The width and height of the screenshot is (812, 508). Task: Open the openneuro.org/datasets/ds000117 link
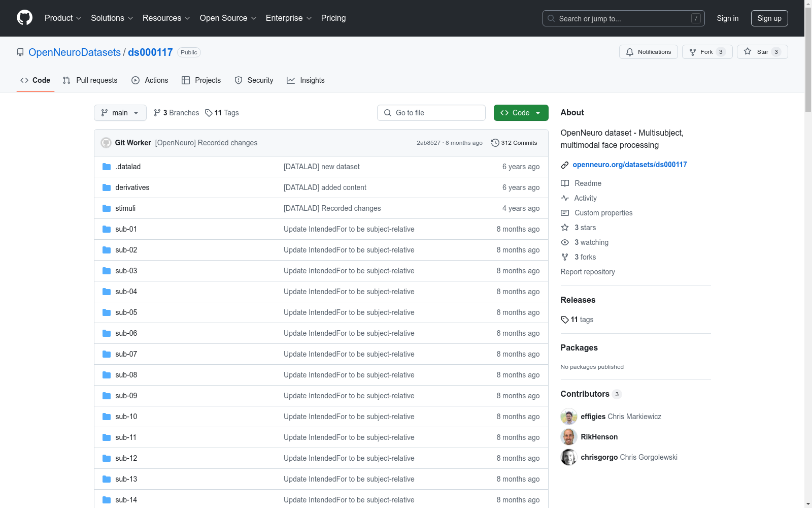[x=630, y=165]
